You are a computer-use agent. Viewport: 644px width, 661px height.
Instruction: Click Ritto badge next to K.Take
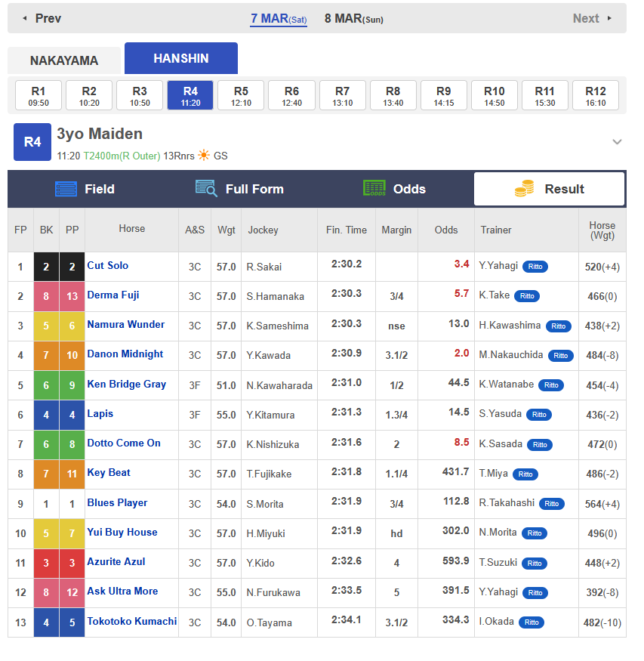(x=527, y=296)
